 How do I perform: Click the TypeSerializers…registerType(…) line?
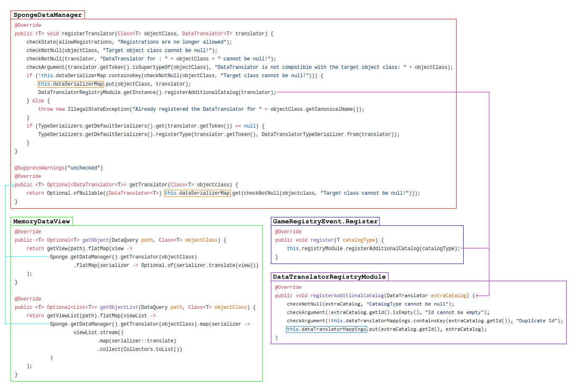pos(219,134)
